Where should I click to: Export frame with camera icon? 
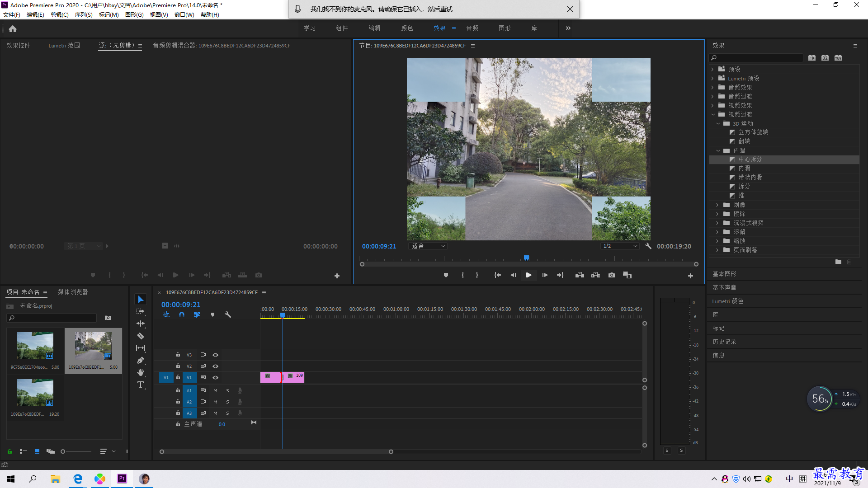click(612, 275)
